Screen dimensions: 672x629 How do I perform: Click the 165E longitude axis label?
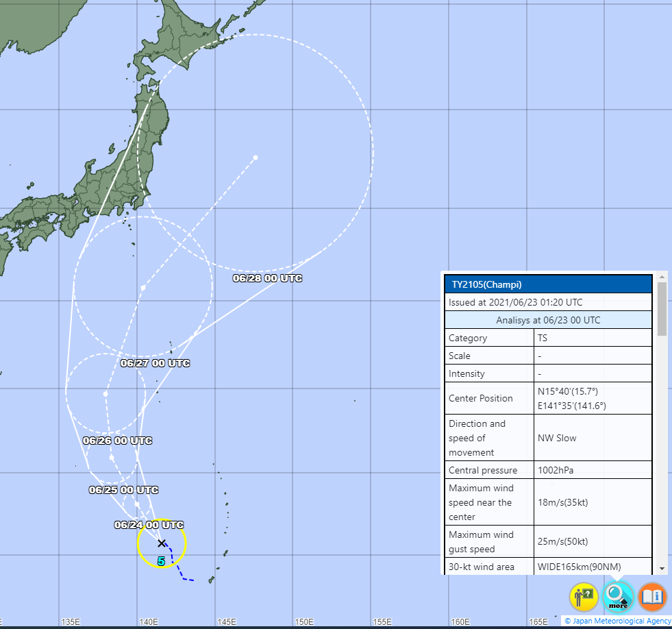click(538, 621)
